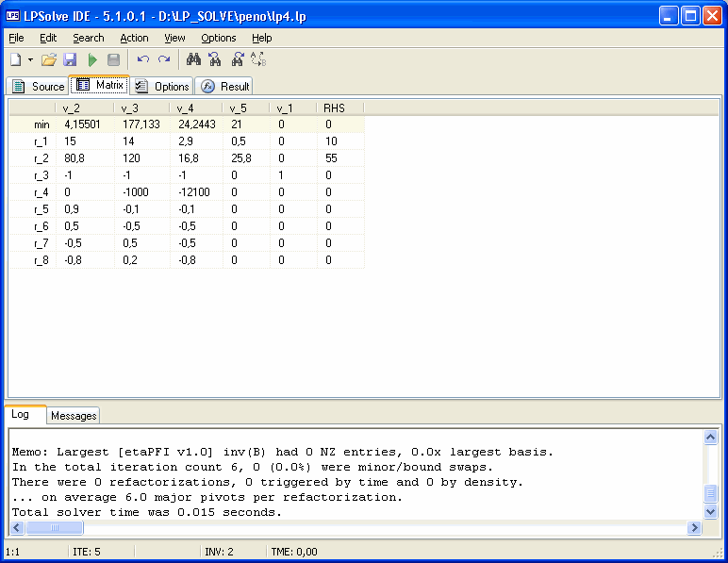Save the model with the floppy disk icon
This screenshot has width=728, height=563.
70,59
